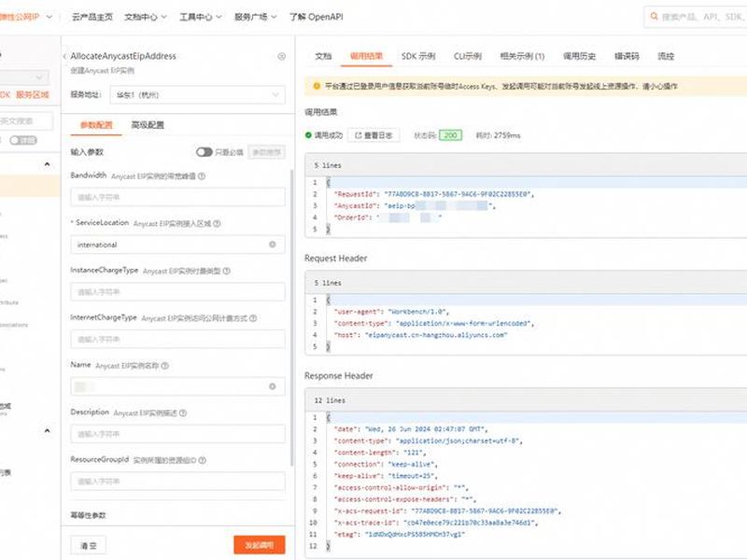Click the help icon next to InternetChargeType
The width and height of the screenshot is (747, 560).
click(253, 318)
